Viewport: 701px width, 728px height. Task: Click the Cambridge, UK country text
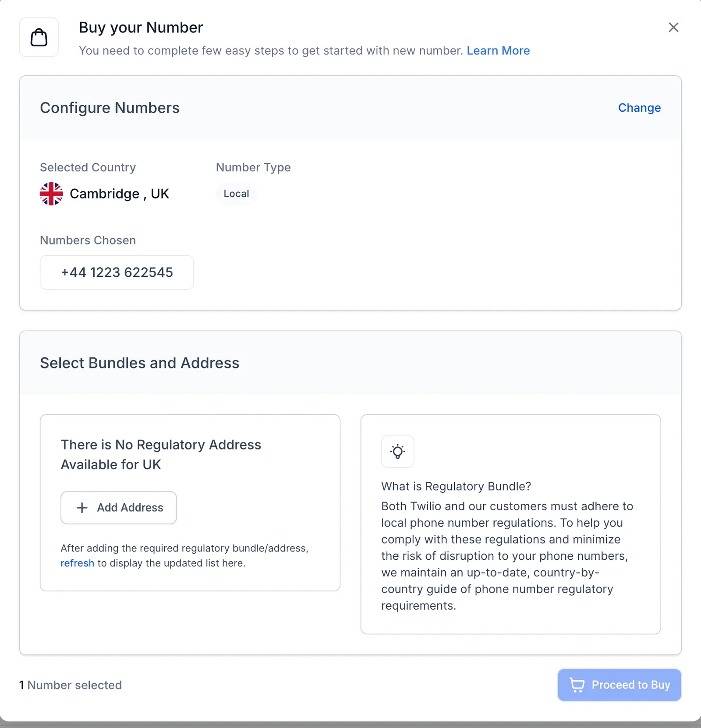(119, 194)
